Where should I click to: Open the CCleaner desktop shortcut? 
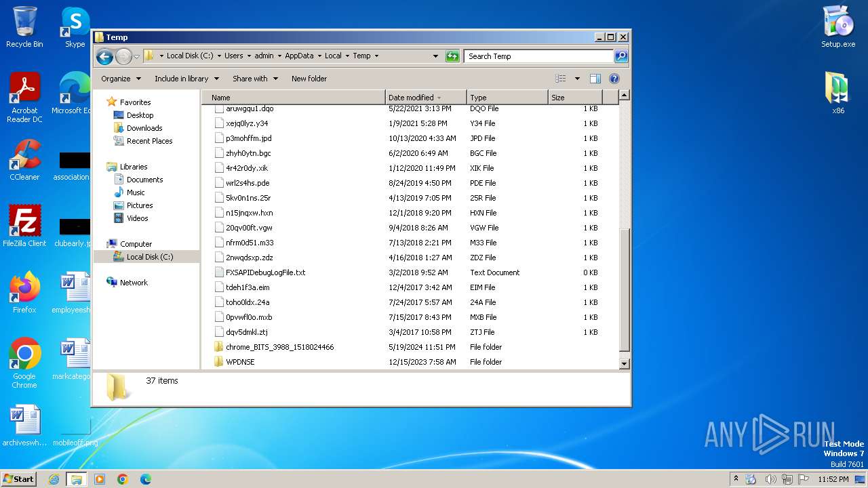point(24,160)
